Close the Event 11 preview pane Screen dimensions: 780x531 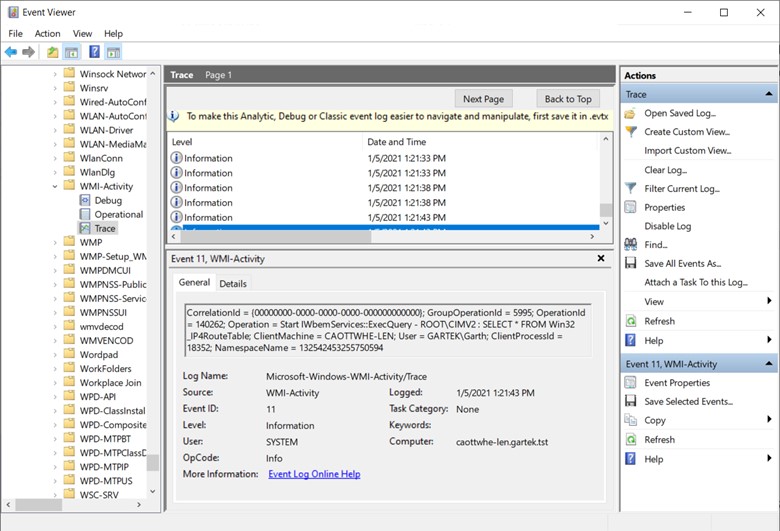pyautogui.click(x=601, y=258)
